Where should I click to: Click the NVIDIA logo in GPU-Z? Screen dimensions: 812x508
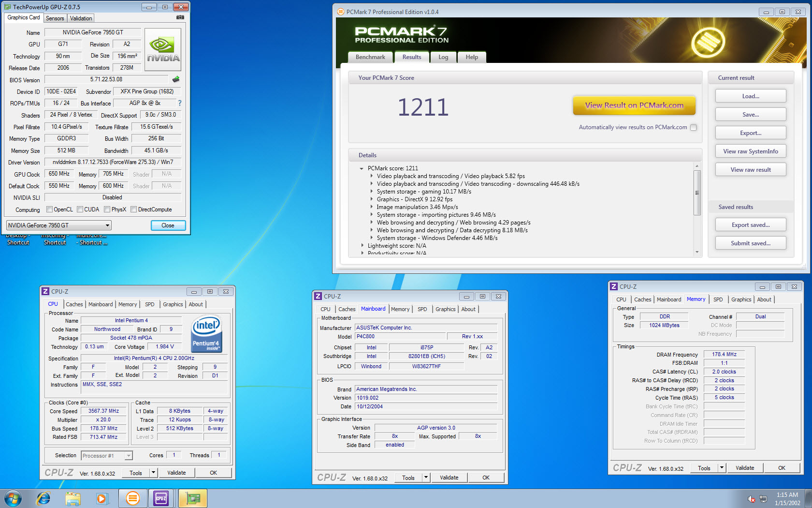point(163,50)
